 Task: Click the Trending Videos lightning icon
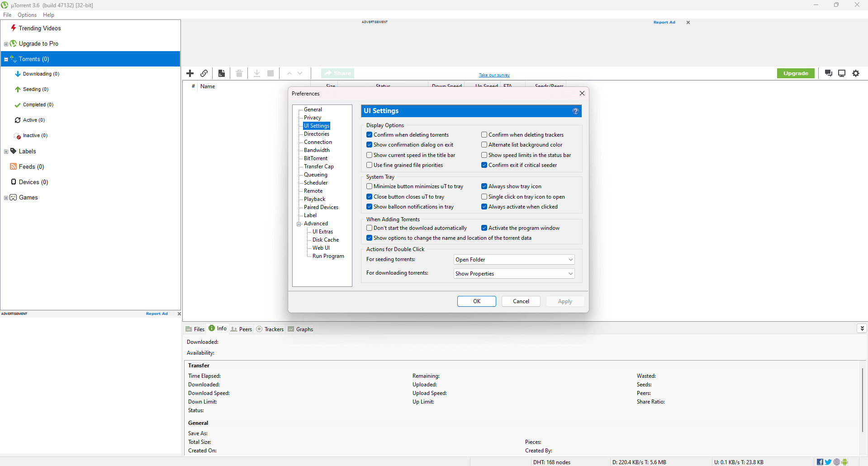pos(14,28)
